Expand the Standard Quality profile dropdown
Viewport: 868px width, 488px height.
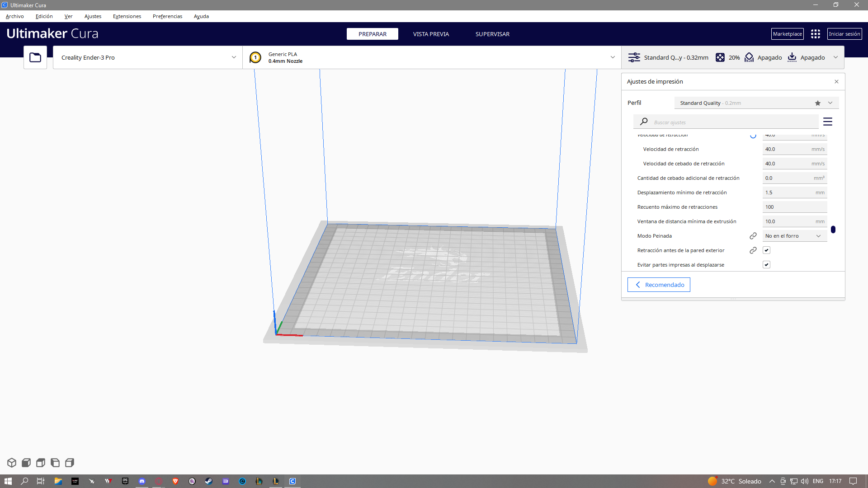(830, 103)
